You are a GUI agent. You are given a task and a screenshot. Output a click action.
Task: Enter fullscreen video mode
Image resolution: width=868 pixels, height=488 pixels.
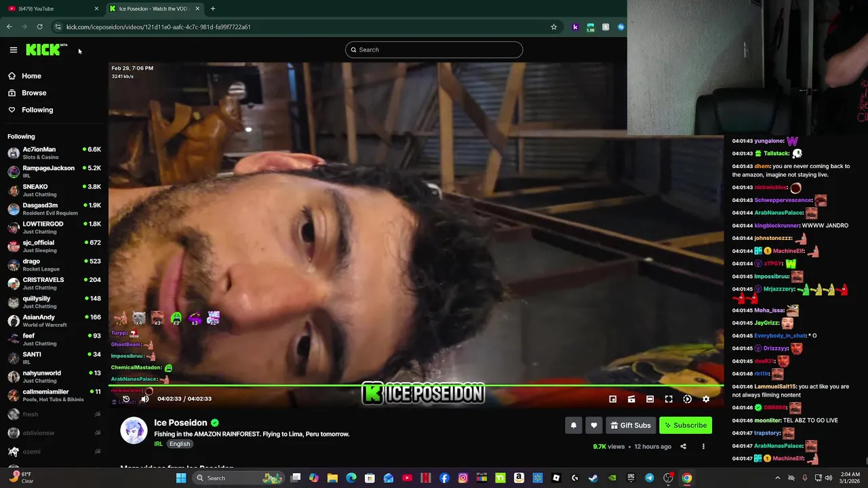pos(669,399)
